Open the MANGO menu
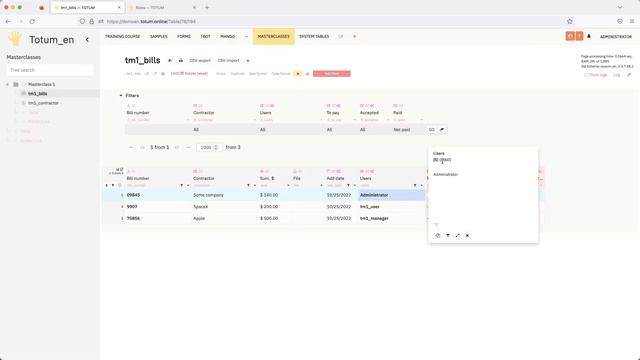 227,36
